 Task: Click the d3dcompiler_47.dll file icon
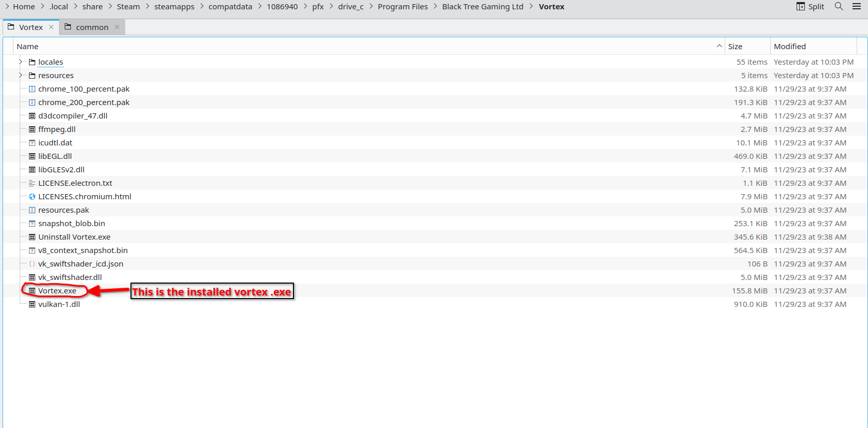coord(32,116)
